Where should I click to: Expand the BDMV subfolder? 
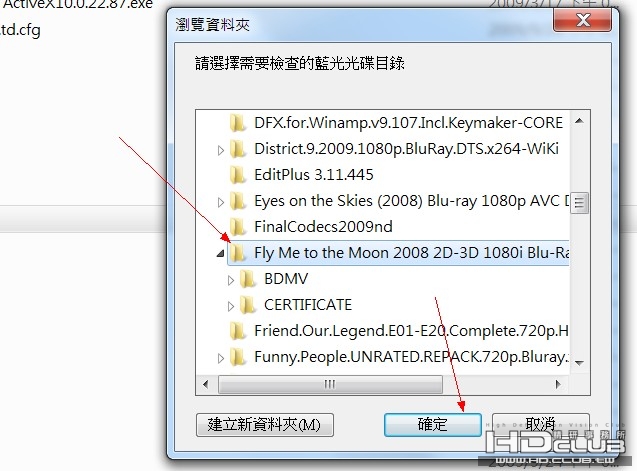coord(231,280)
